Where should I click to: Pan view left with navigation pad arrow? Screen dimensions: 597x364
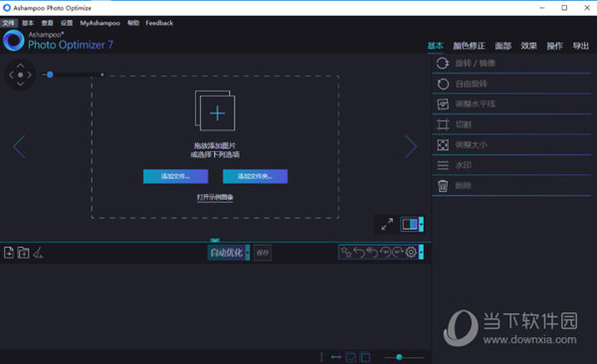pyautogui.click(x=11, y=75)
